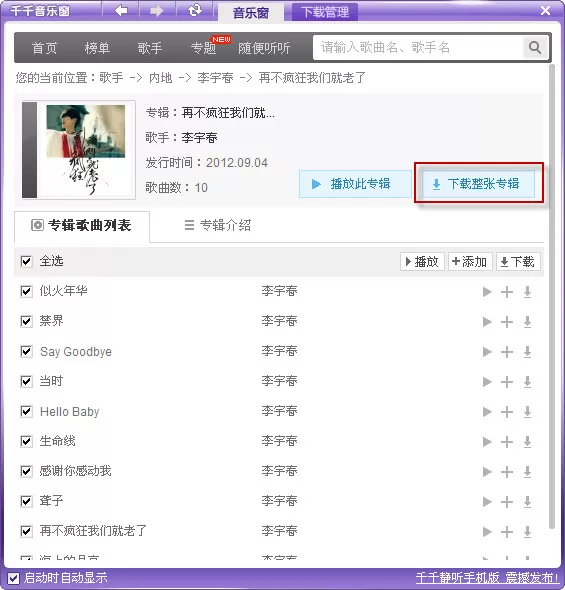Download the song 似火年华

[527, 292]
